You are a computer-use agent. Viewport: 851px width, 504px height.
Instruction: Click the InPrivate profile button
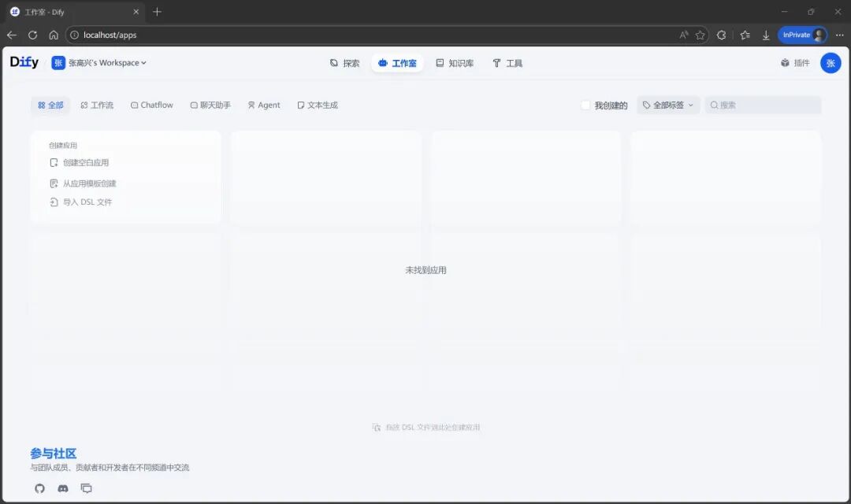click(x=803, y=35)
